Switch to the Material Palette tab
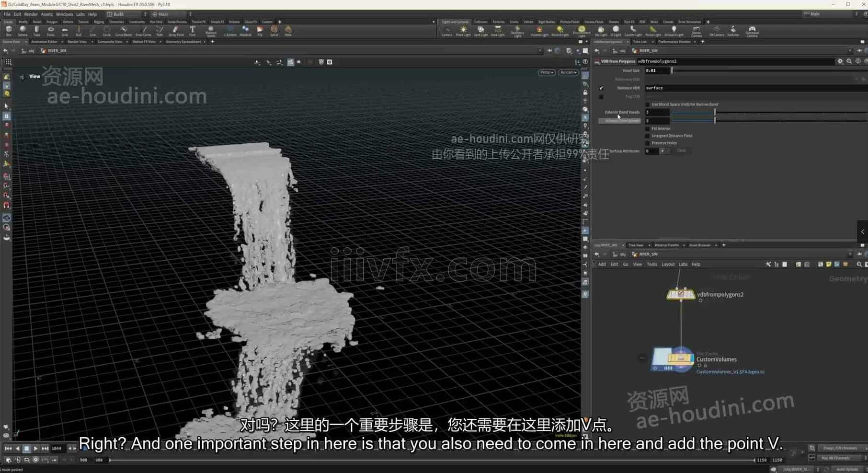This screenshot has height=473, width=868. (667, 245)
